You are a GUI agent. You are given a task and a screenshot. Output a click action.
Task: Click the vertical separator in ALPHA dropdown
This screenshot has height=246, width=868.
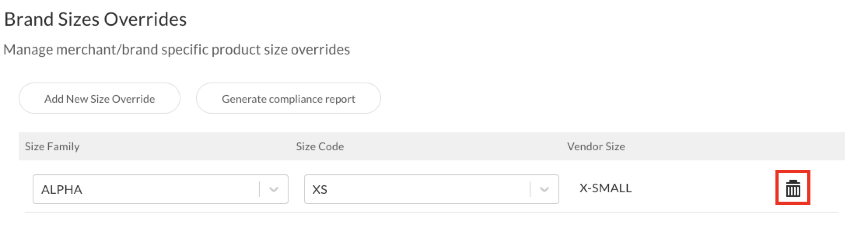pyautogui.click(x=259, y=189)
